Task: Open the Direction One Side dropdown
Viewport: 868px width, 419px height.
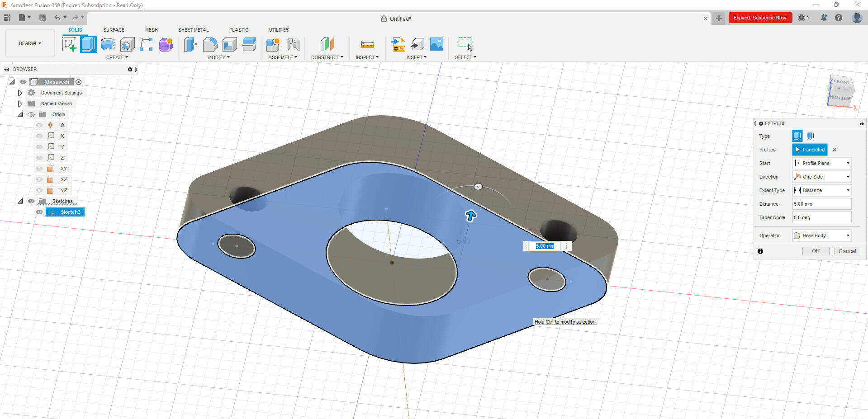Action: click(x=822, y=177)
